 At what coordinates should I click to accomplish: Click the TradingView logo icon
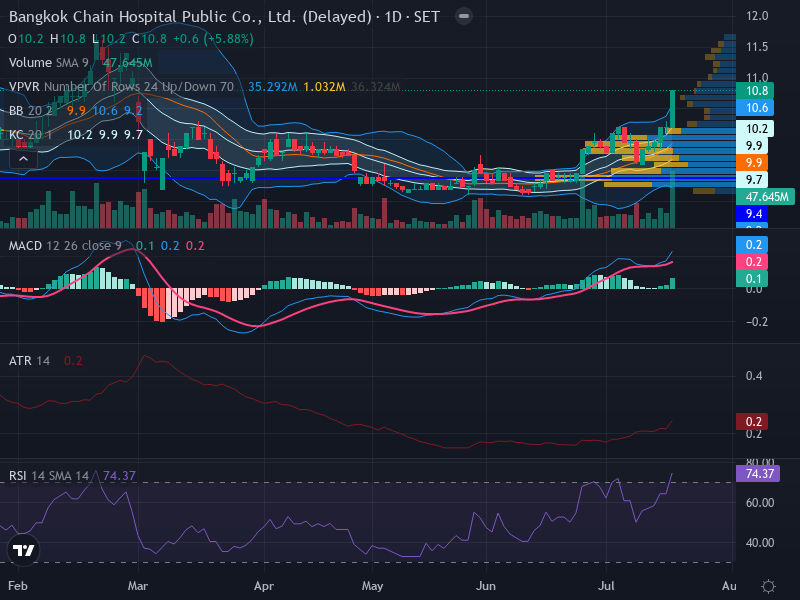[x=23, y=550]
